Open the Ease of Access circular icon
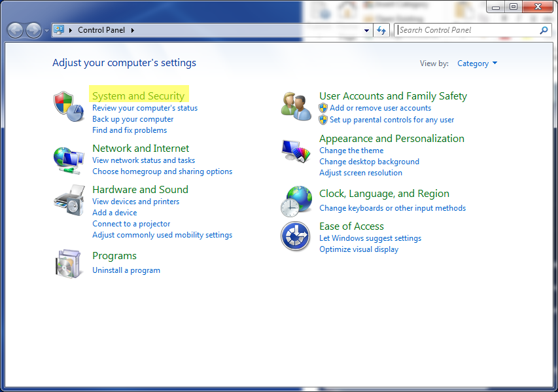This screenshot has height=392, width=558. tap(296, 236)
